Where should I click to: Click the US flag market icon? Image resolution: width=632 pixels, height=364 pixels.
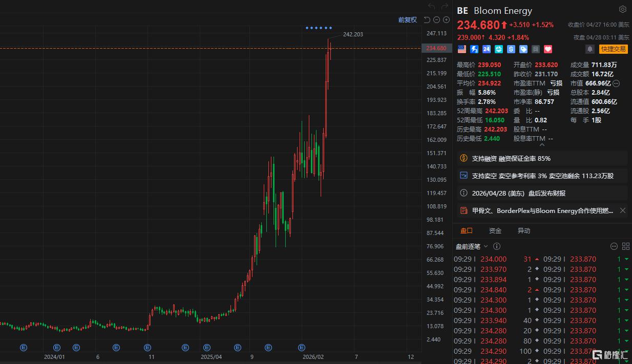click(462, 49)
